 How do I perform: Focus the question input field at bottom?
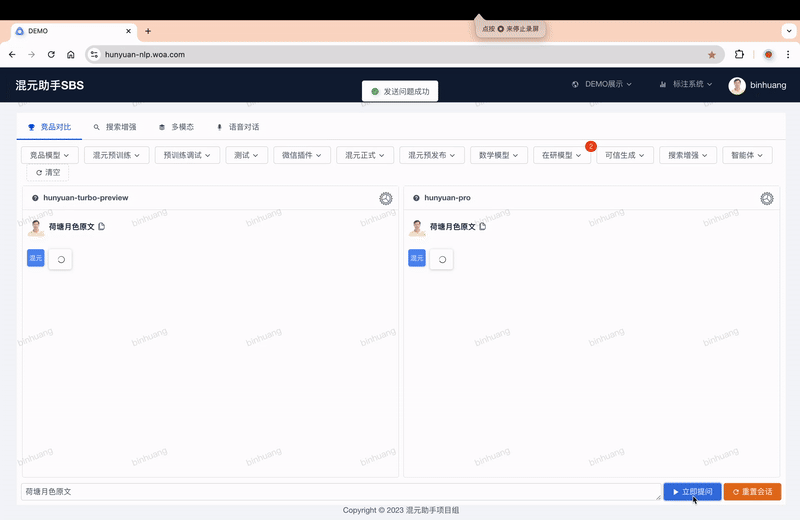tap(338, 492)
